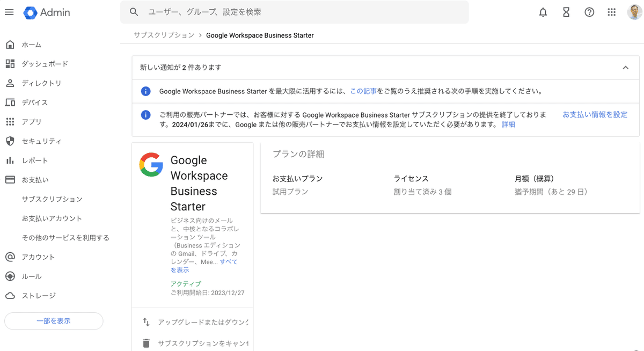Click the アプリ grid icon in sidebar
Image resolution: width=644 pixels, height=351 pixels.
[10, 122]
